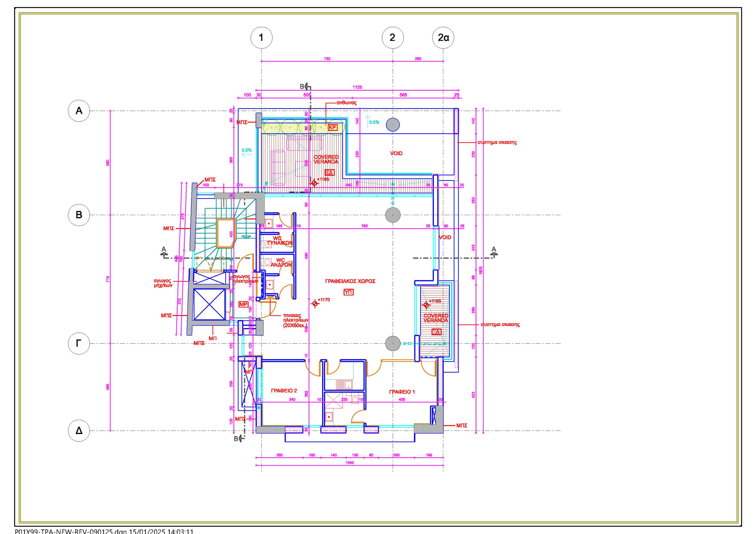Click the 1040 bottom dimension text

click(350, 463)
